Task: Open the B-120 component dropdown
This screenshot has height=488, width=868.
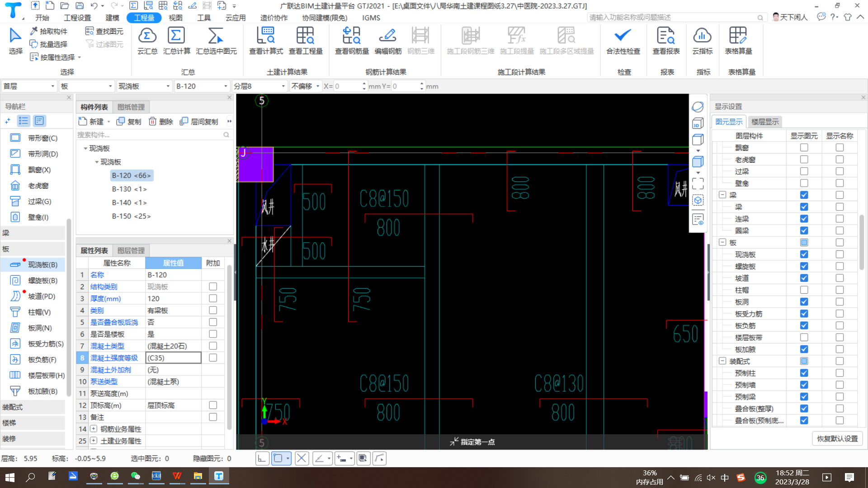Action: click(x=202, y=86)
